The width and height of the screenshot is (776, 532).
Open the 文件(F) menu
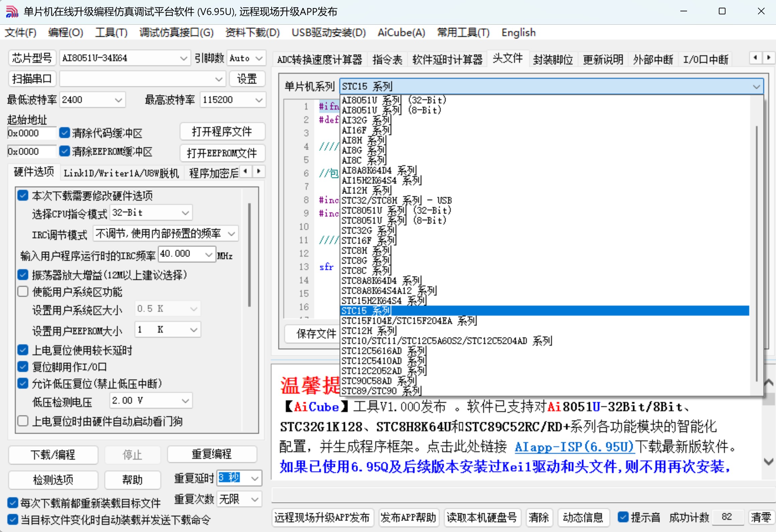pos(21,32)
